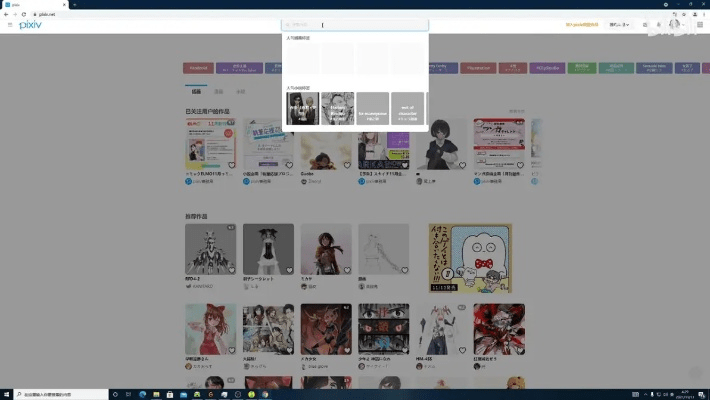Click the Windows Start button

(x=6, y=394)
